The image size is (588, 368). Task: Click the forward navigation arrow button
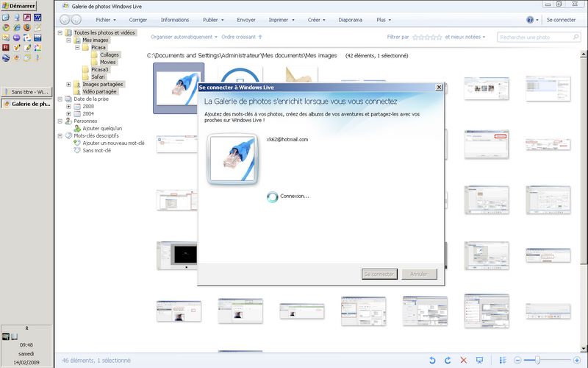[76, 20]
